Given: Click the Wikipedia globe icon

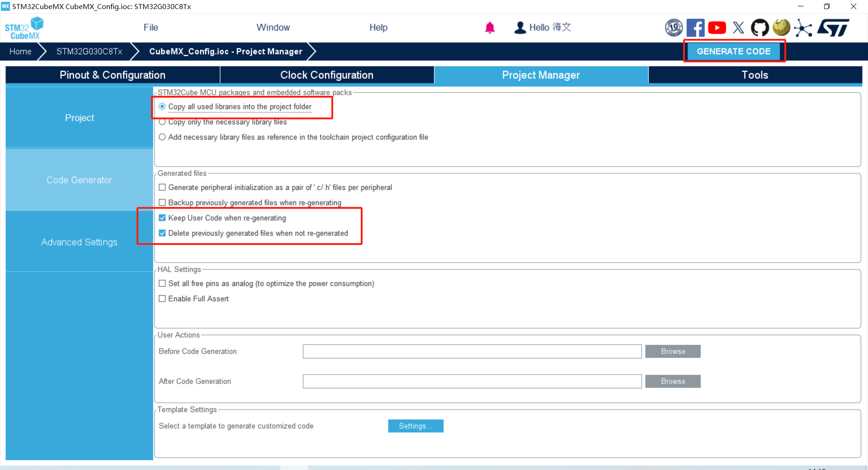Looking at the screenshot, I should pyautogui.click(x=781, y=28).
